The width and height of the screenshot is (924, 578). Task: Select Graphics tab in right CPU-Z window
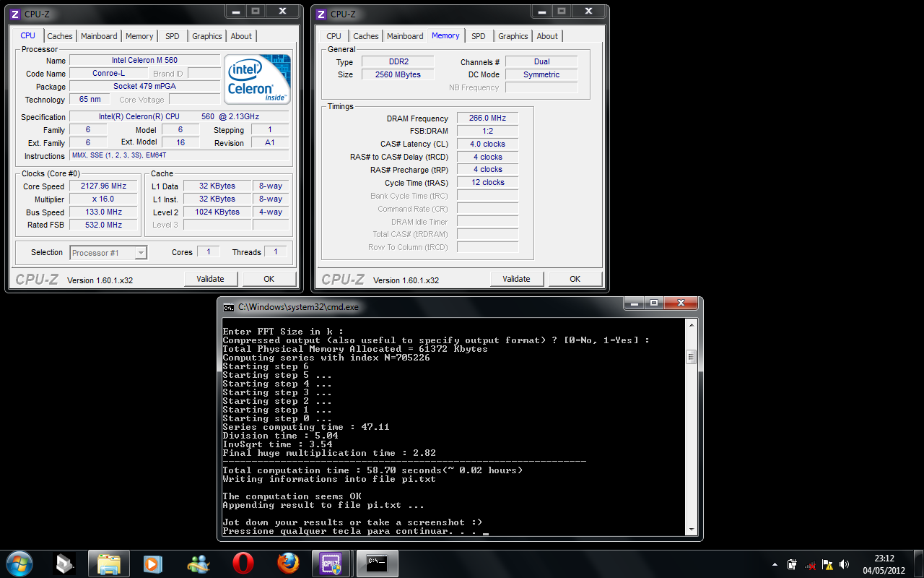[x=513, y=36]
